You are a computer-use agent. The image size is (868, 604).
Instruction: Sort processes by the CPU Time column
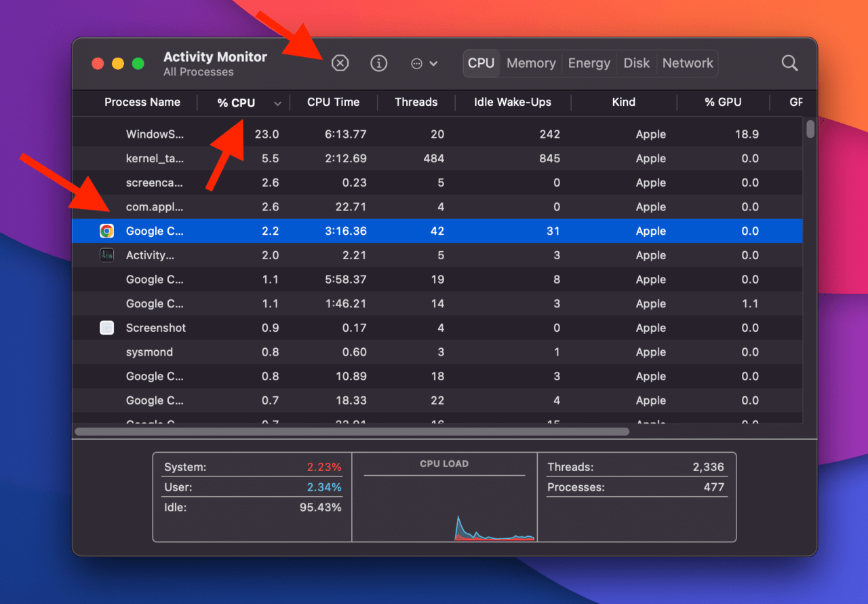[x=333, y=102]
